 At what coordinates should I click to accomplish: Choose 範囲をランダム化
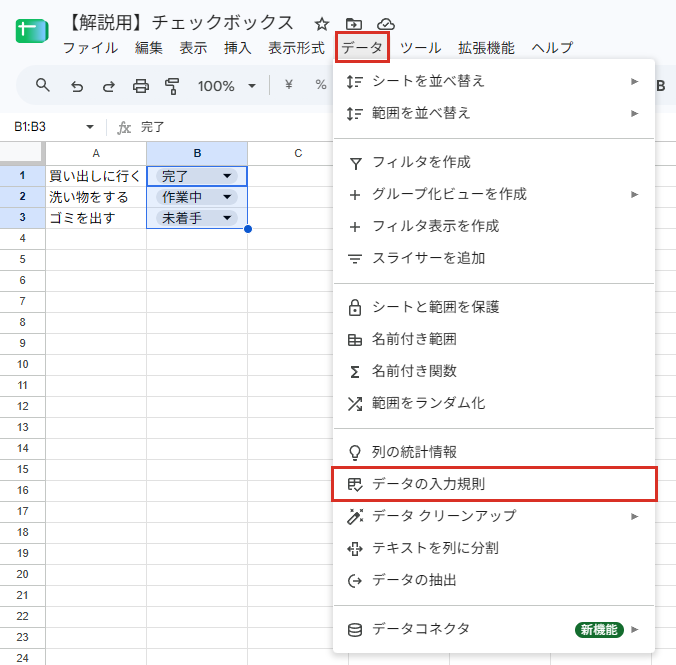(x=494, y=403)
